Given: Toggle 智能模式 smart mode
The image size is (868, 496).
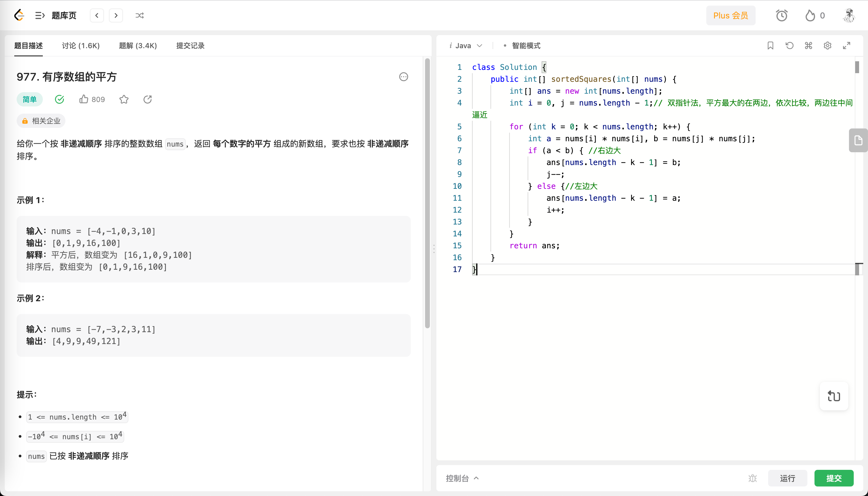Looking at the screenshot, I should coord(526,46).
